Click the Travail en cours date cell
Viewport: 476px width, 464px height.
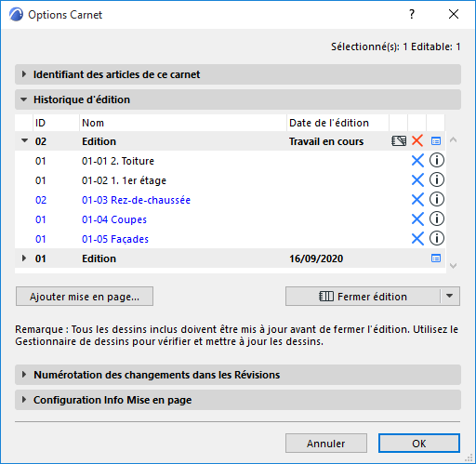click(326, 141)
